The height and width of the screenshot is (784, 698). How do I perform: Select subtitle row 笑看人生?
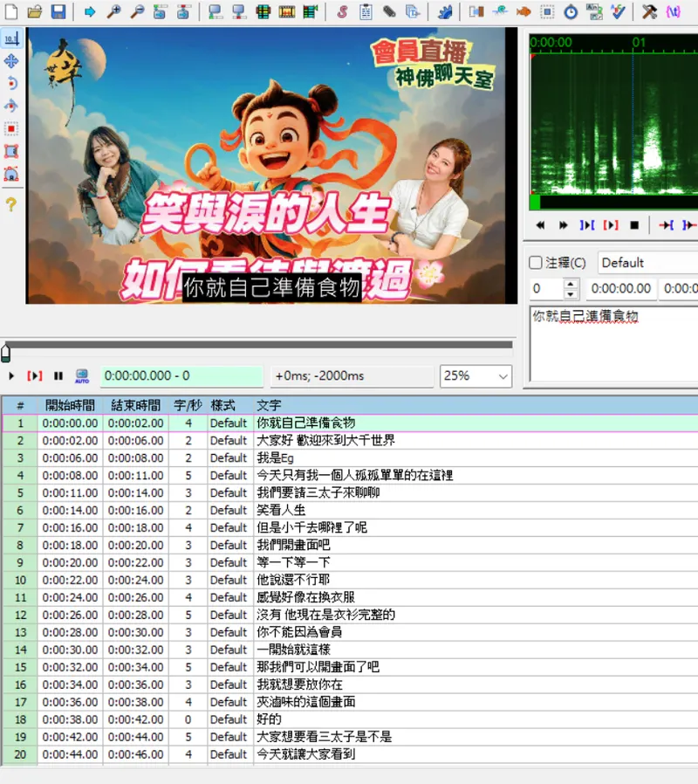coord(350,510)
